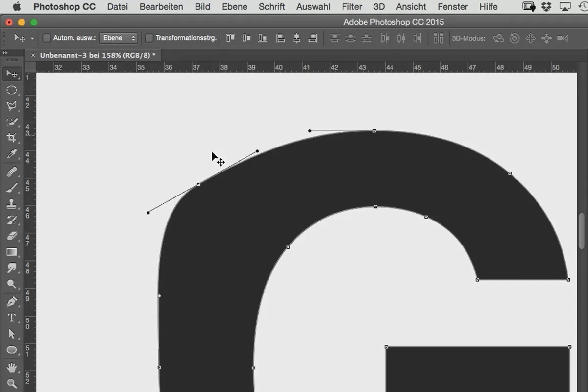Close the Unbenannt-3 document tab
This screenshot has height=392, width=588.
(x=33, y=55)
